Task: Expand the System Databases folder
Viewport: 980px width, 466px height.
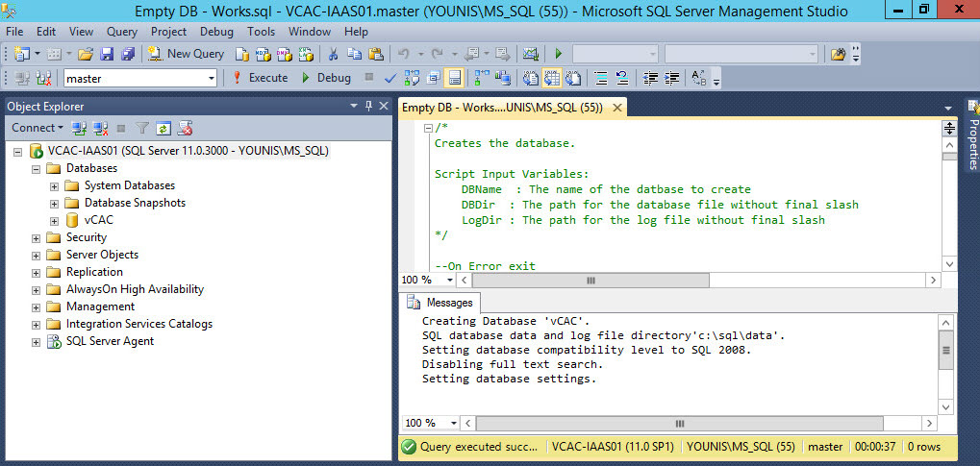Action: pyautogui.click(x=55, y=185)
